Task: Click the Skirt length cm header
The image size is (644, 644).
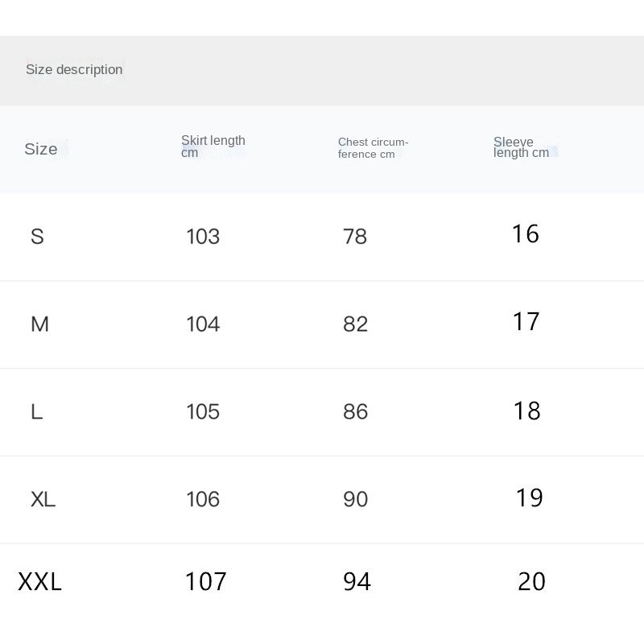Action: tap(213, 147)
